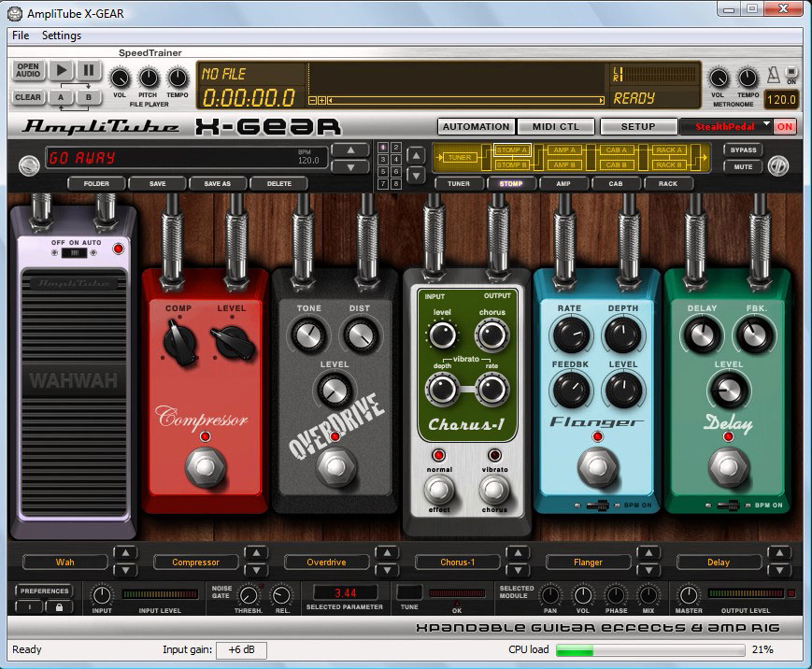Click the Input gain +6 dB field
The width and height of the screenshot is (812, 669).
pos(241,649)
